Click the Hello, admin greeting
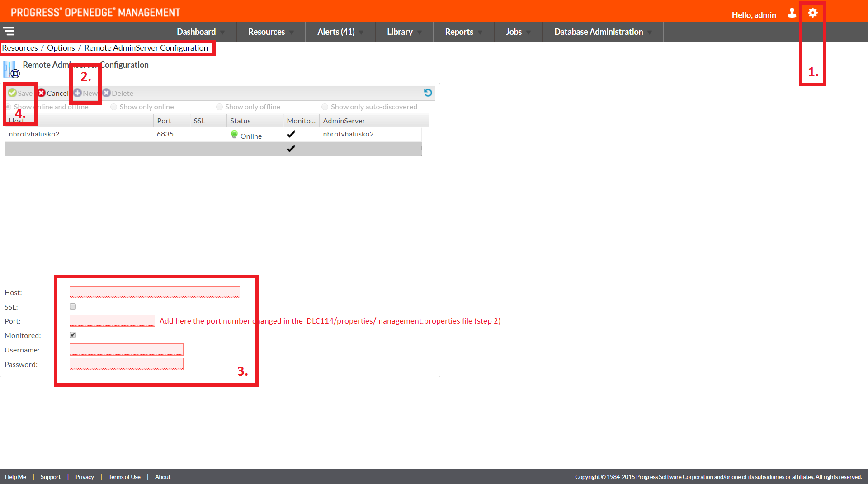 (x=754, y=15)
